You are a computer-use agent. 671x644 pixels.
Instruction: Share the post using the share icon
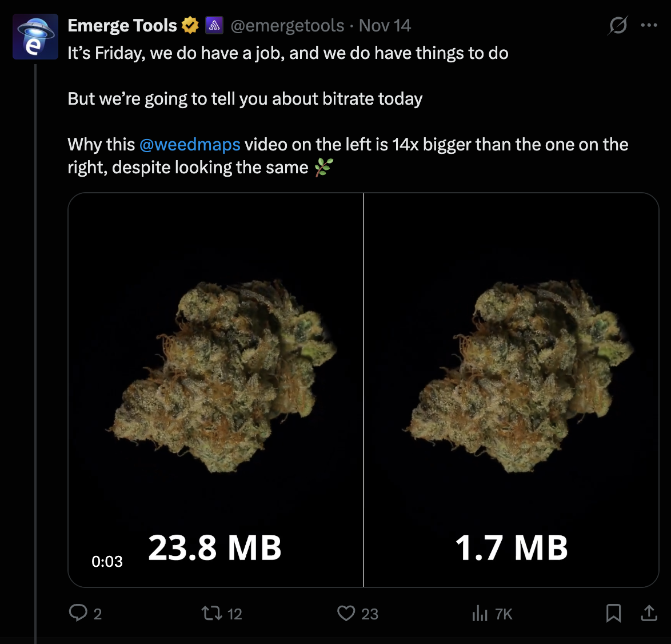tap(649, 613)
